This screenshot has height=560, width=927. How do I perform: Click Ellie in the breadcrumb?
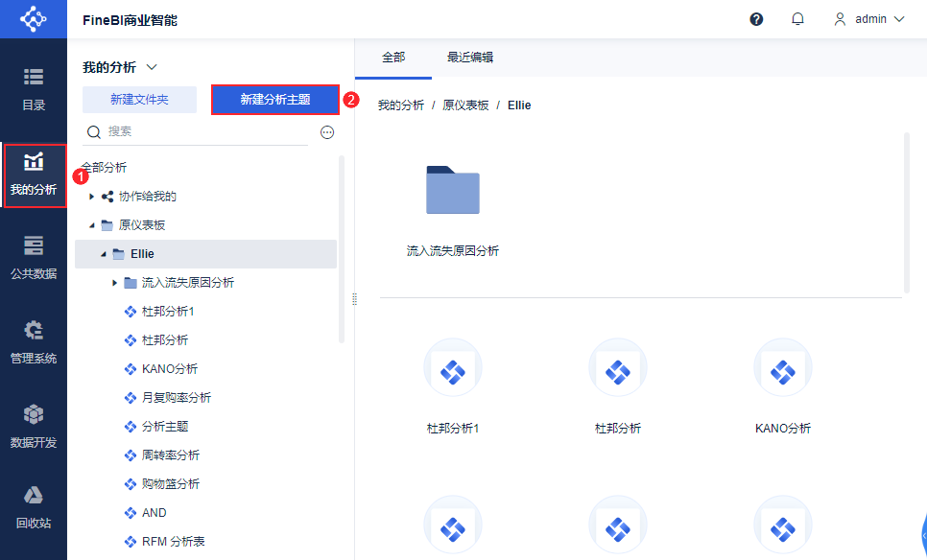click(x=519, y=105)
